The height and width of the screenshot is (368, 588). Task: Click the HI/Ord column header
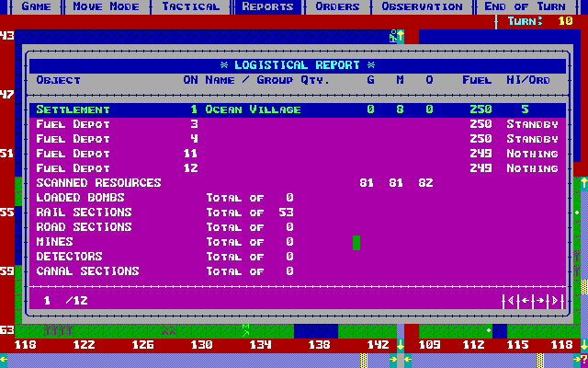click(x=528, y=80)
